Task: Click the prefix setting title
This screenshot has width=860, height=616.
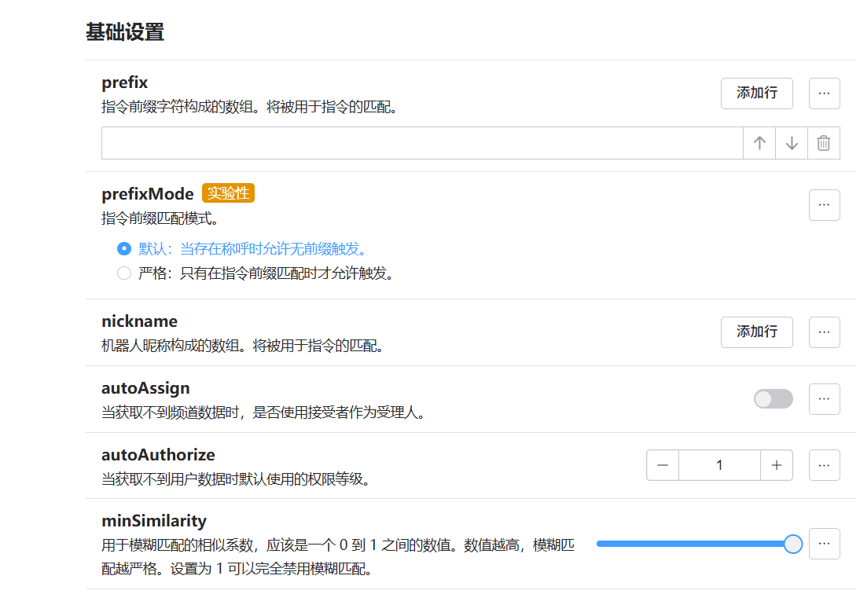Action: (x=124, y=82)
